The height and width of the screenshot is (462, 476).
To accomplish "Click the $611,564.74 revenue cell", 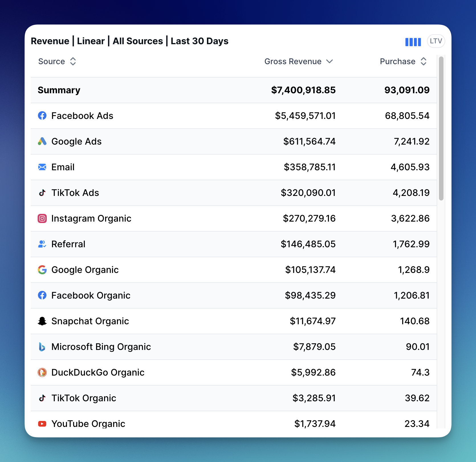I will 309,141.
